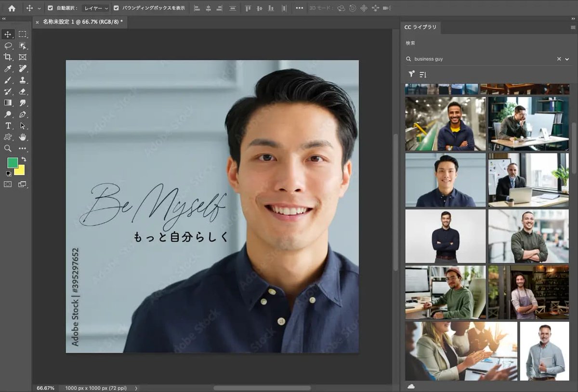578x392 pixels.
Task: Click the Home button in the options bar
Action: [12, 8]
